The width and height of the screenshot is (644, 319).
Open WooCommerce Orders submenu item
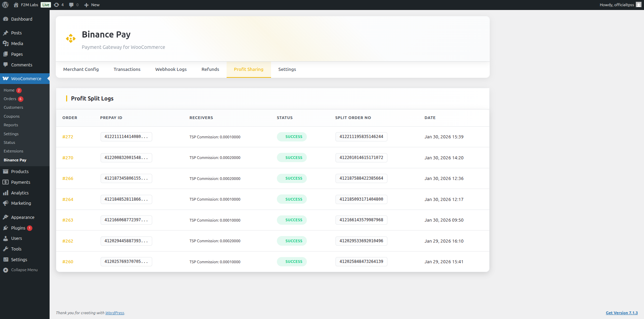pyautogui.click(x=10, y=99)
